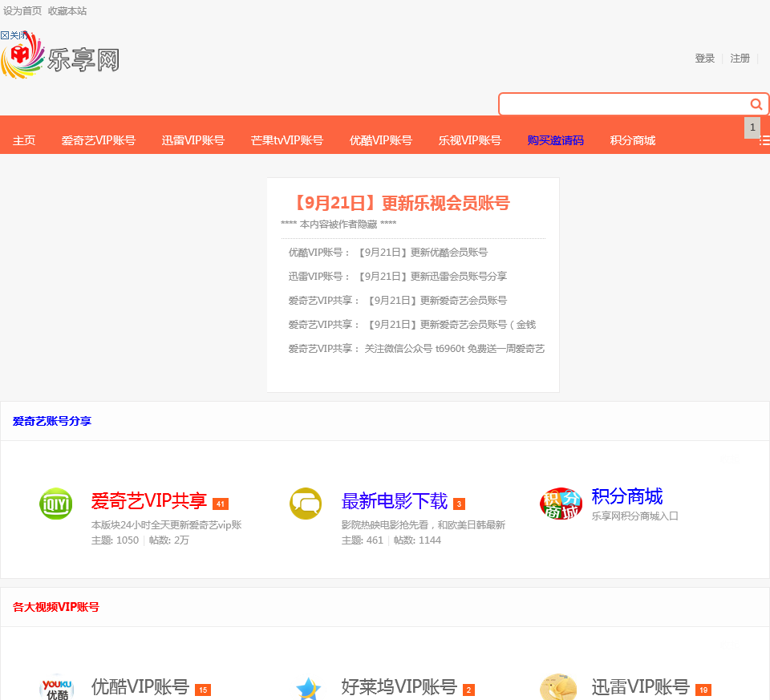The width and height of the screenshot is (770, 700).
Task: Open 爱奇艺VIP共享 forum title
Action: [x=149, y=501]
